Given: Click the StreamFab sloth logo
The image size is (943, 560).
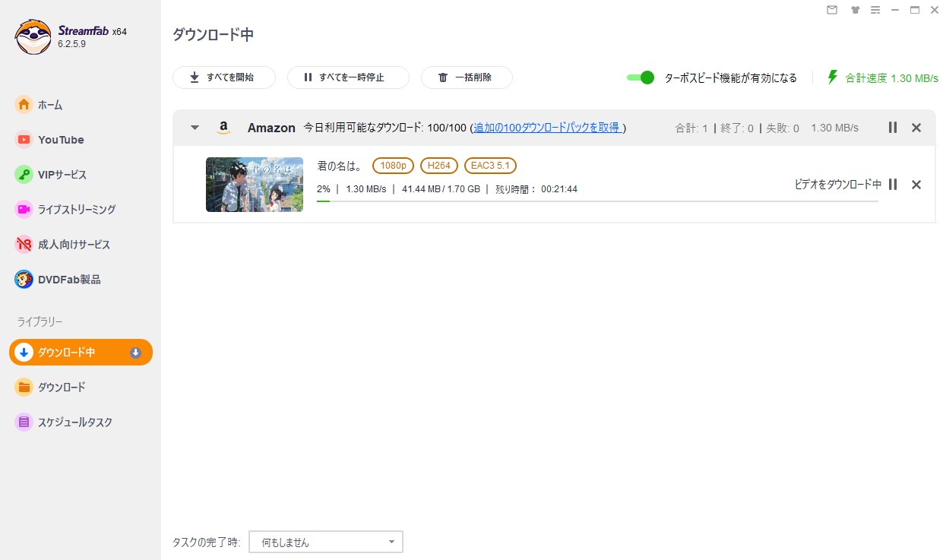Looking at the screenshot, I should tap(33, 36).
